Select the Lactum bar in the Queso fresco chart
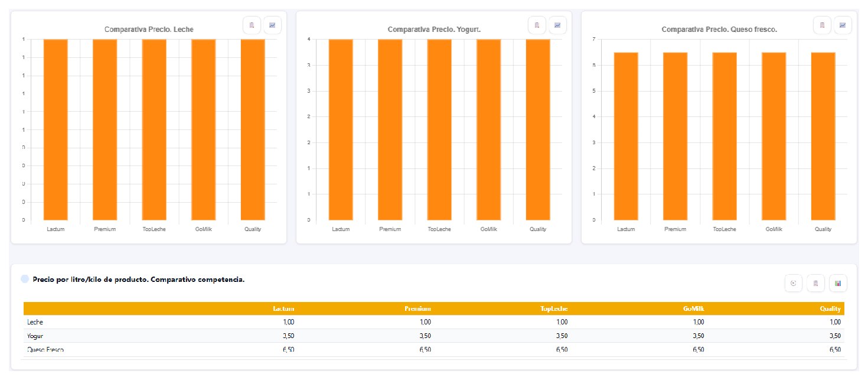868x380 pixels. click(x=626, y=136)
